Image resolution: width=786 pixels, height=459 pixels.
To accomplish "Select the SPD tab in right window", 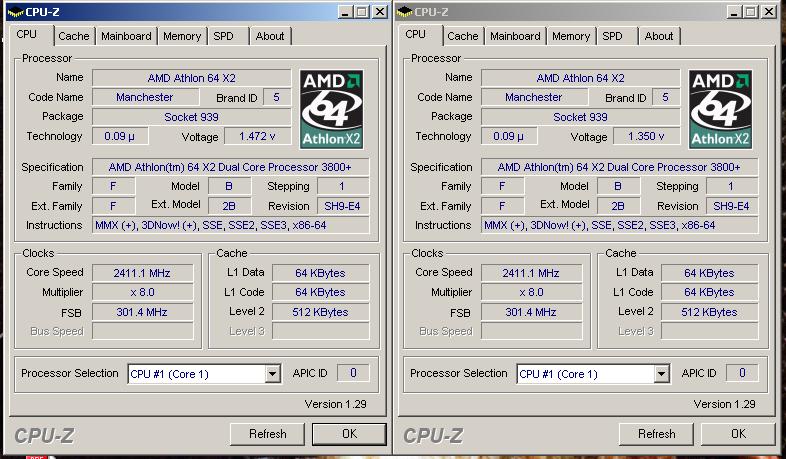I will tap(613, 36).
